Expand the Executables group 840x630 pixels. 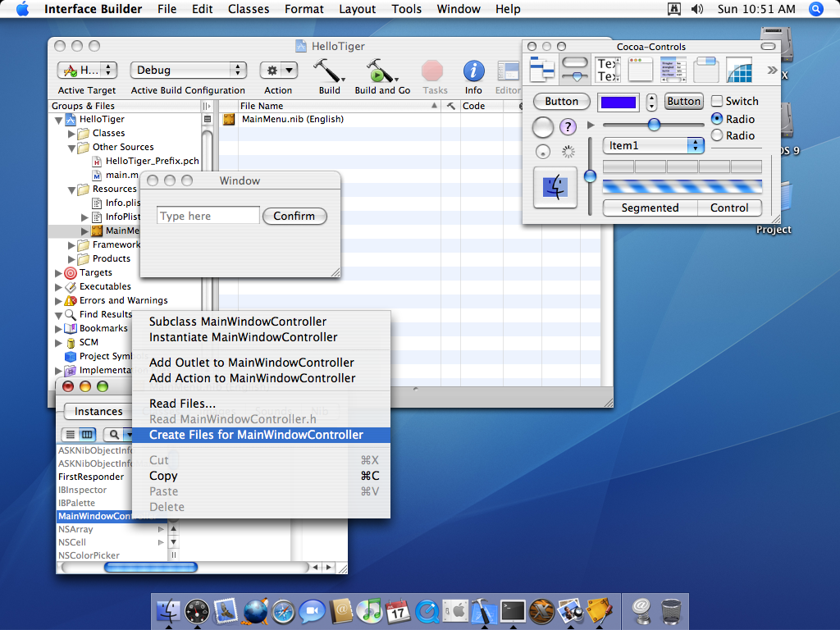point(58,287)
